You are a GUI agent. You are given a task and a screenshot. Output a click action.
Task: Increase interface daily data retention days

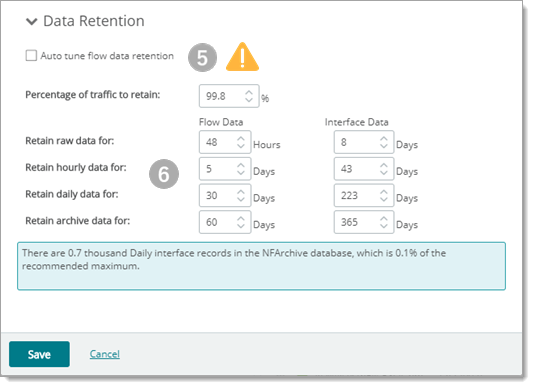pyautogui.click(x=384, y=192)
